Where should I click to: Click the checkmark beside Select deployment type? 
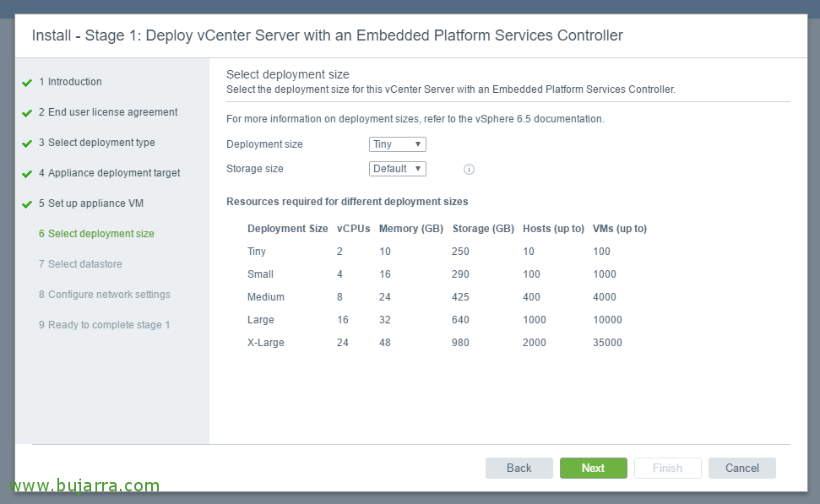[27, 144]
